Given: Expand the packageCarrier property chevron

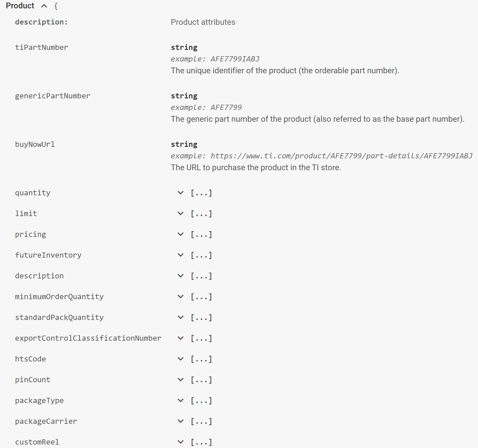Looking at the screenshot, I should [181, 421].
